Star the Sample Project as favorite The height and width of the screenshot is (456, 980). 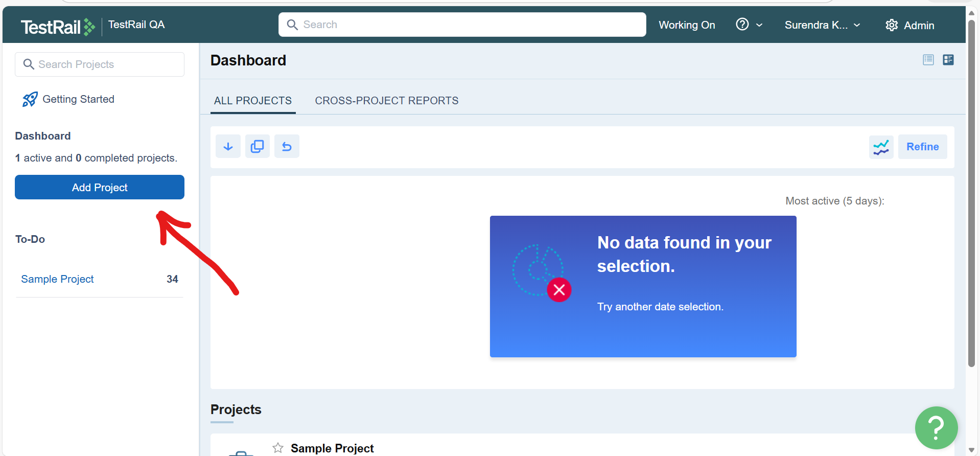(x=278, y=448)
